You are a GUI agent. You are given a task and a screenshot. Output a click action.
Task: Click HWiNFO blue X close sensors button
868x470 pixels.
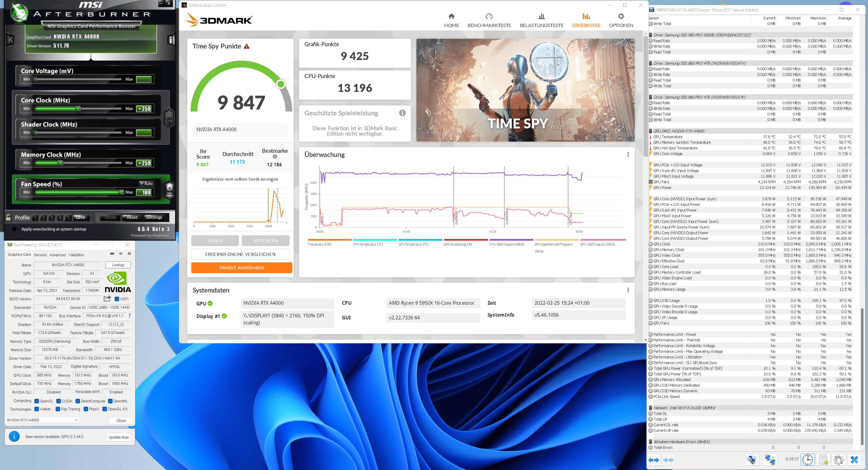854,460
